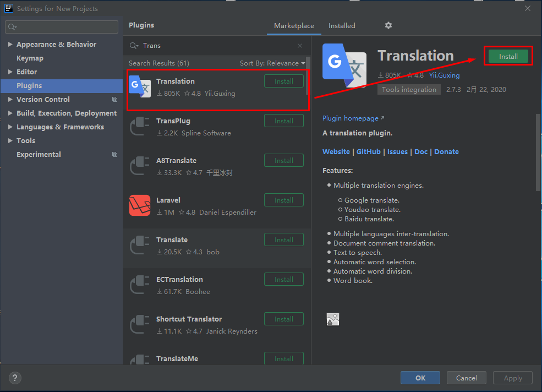
Task: Click the help question mark icon
Action: point(14,378)
